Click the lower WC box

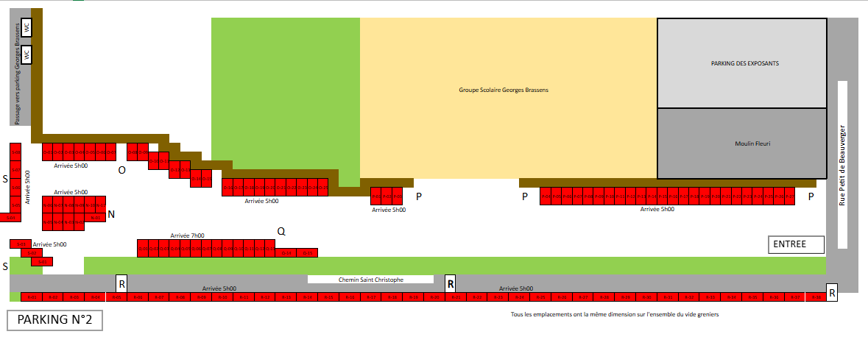(x=26, y=54)
